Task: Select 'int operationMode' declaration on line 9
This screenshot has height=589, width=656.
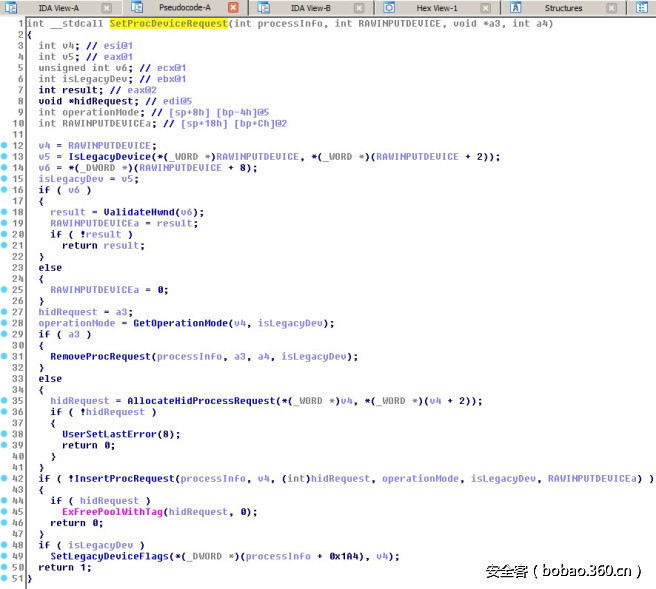Action: pos(92,112)
